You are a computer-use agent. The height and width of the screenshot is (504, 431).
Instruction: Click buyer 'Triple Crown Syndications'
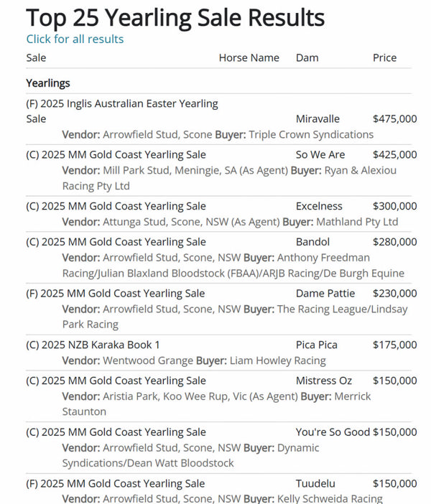(311, 134)
